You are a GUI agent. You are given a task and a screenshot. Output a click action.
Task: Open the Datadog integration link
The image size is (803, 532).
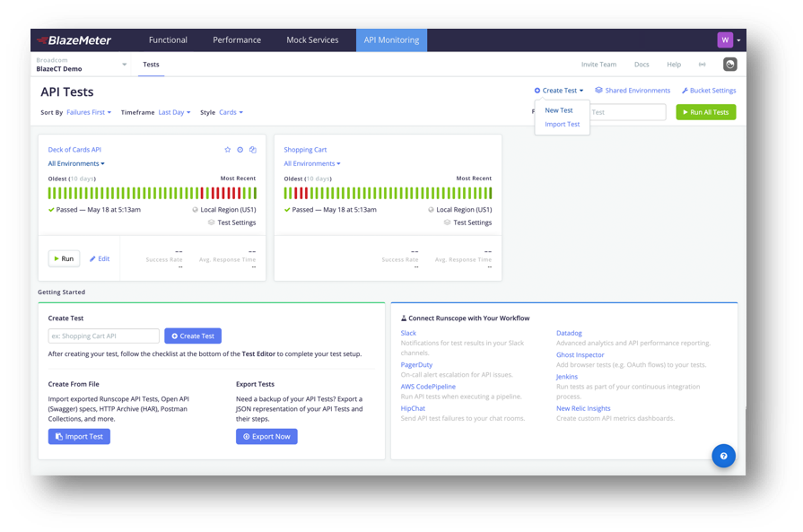point(569,333)
